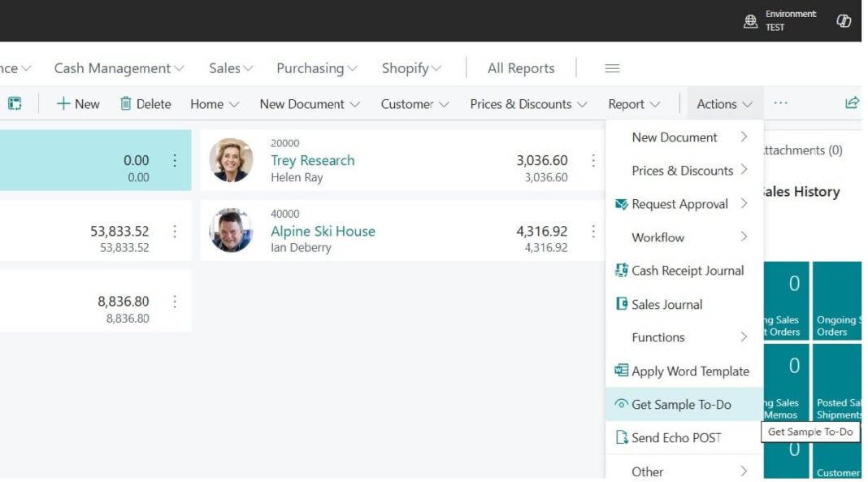Open three-dot menu for Trey Research
This screenshot has height=482, width=868.
[x=593, y=161]
